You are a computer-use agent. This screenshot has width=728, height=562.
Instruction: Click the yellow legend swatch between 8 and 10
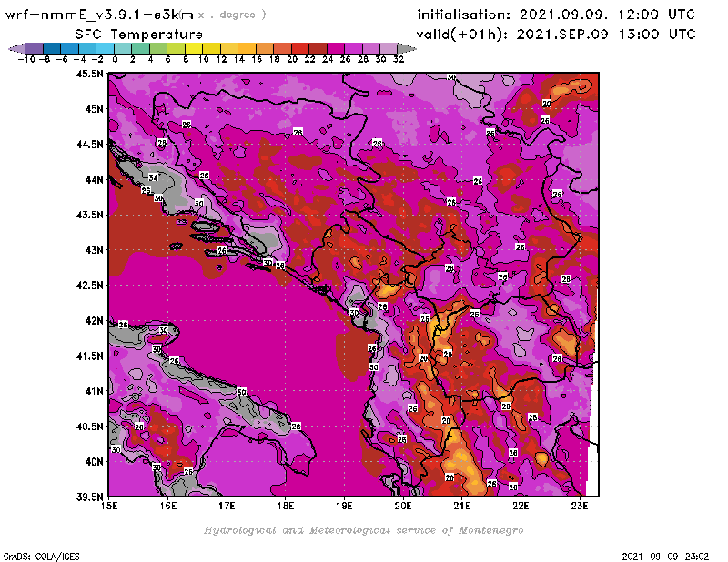(193, 48)
